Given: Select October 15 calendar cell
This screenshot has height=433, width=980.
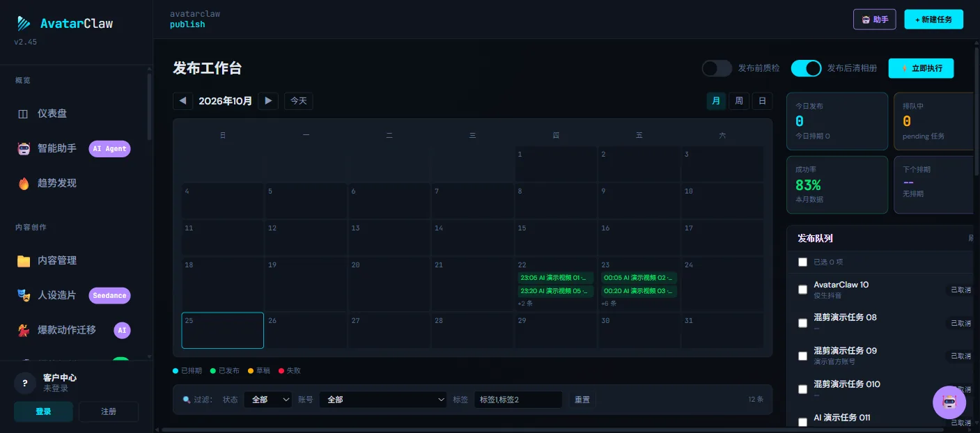Looking at the screenshot, I should tap(556, 238).
